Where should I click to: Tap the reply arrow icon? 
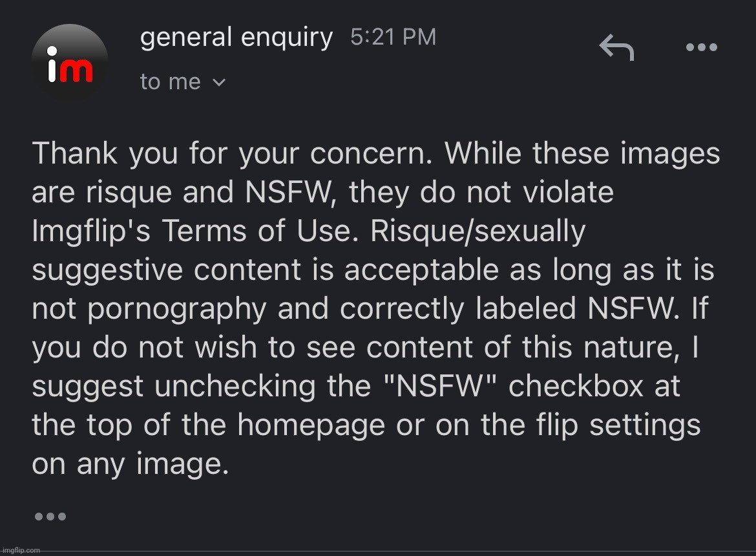pyautogui.click(x=616, y=47)
